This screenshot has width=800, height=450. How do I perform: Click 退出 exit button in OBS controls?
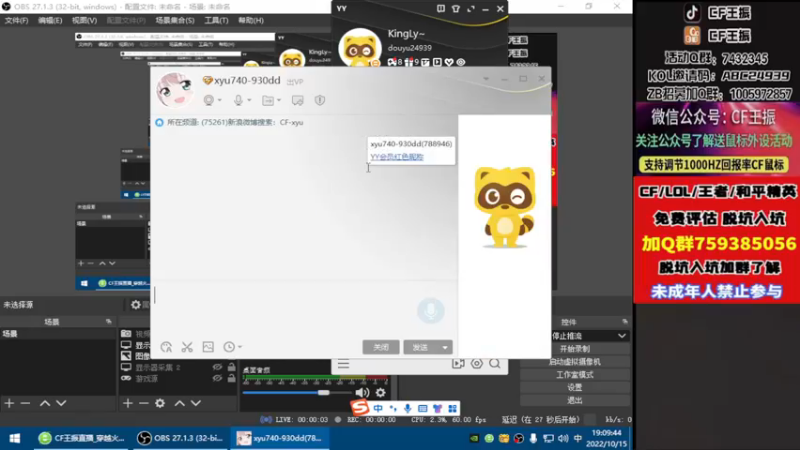574,400
